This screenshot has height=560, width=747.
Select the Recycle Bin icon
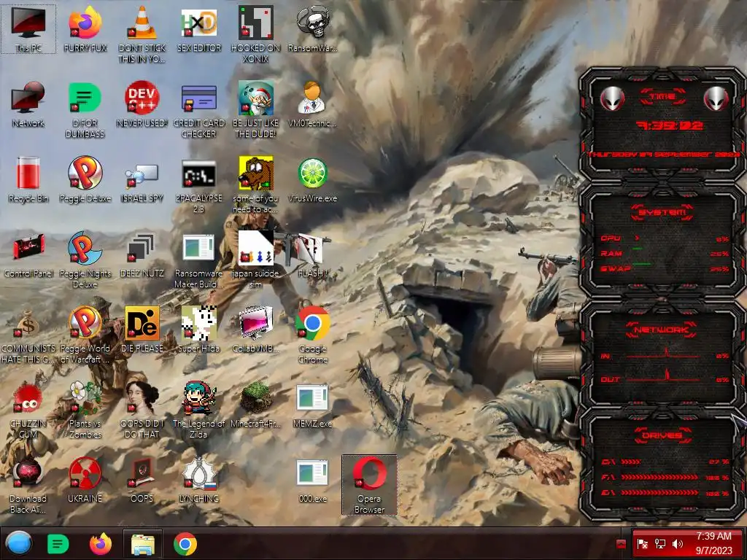click(x=28, y=180)
